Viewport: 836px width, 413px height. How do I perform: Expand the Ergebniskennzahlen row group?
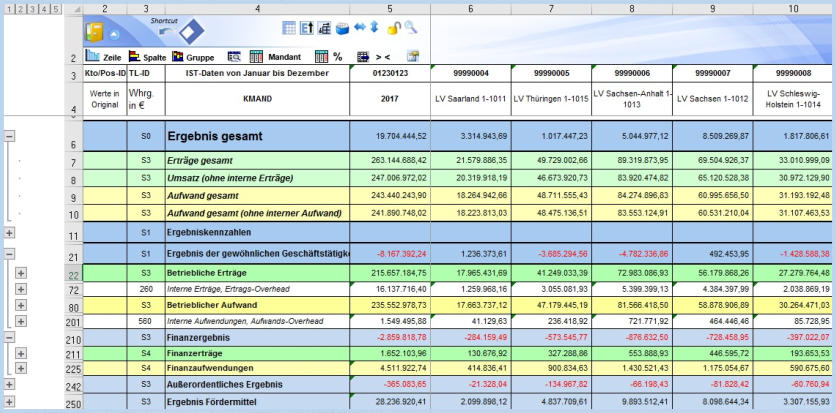10,234
